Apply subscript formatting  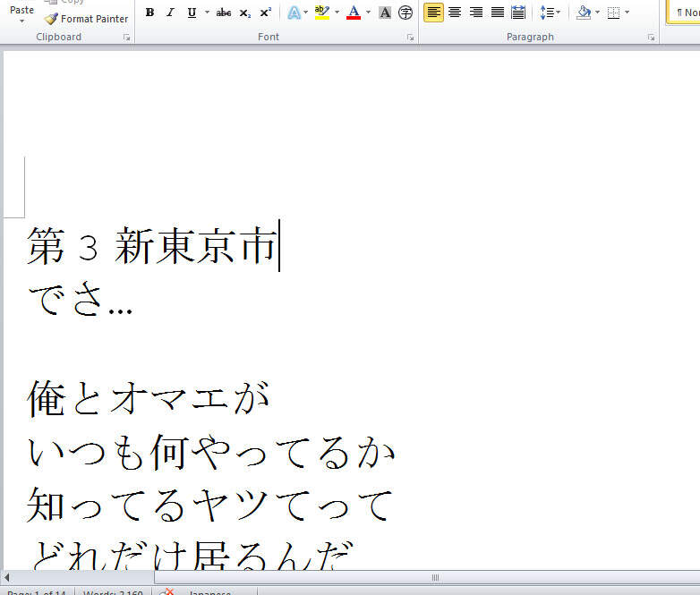tap(244, 13)
